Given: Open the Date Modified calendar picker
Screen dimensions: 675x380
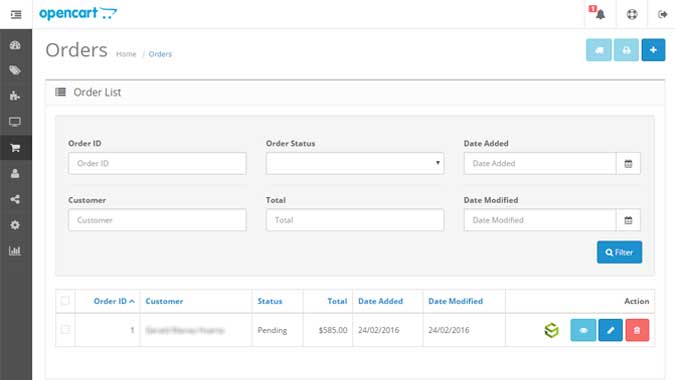Looking at the screenshot, I should (628, 220).
